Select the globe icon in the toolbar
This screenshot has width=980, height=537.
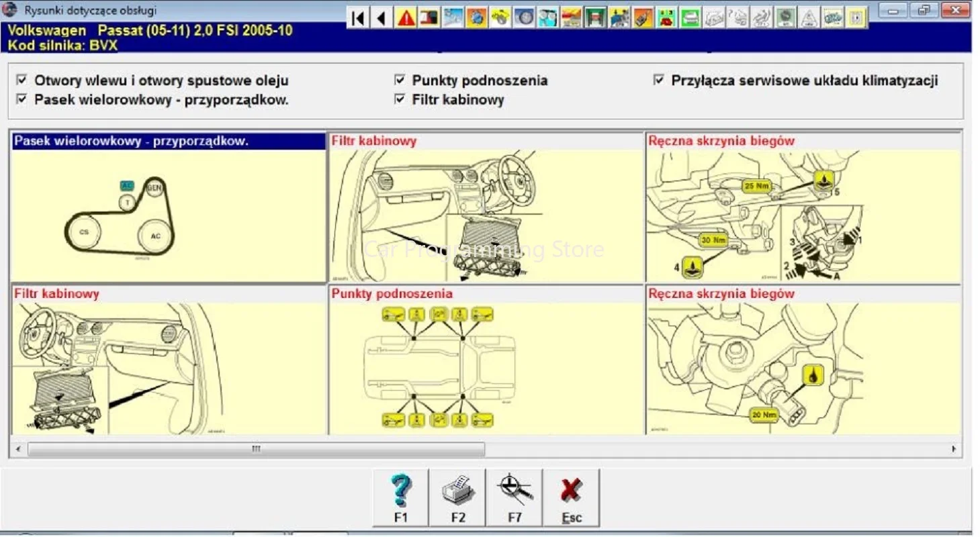tap(476, 17)
